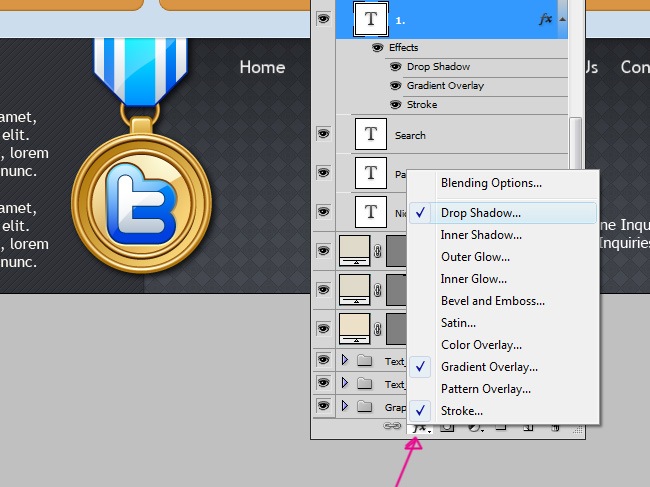Click the mask link chain on topmost shape layer
The image size is (650, 487).
[x=377, y=251]
